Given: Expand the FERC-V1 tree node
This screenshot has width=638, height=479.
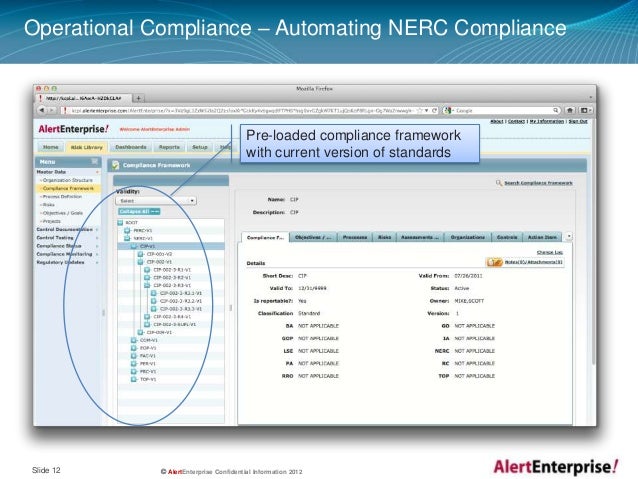Looking at the screenshot, I should [127, 230].
